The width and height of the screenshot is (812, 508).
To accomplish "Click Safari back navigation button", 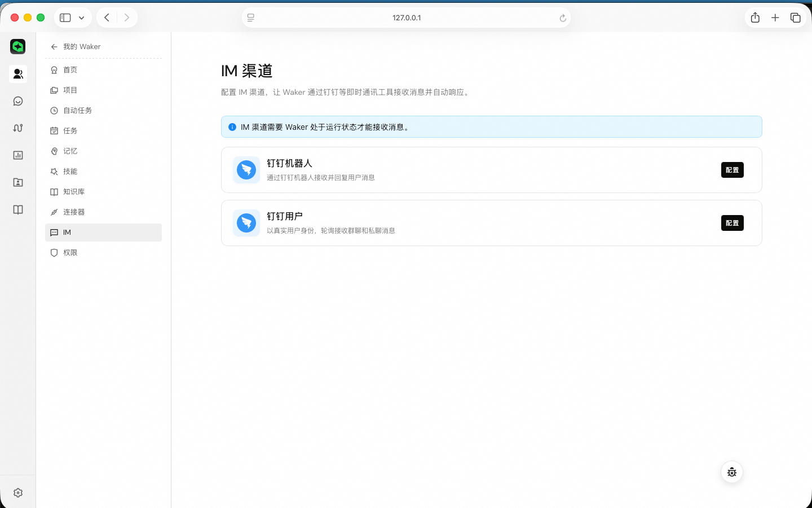I will [x=107, y=17].
